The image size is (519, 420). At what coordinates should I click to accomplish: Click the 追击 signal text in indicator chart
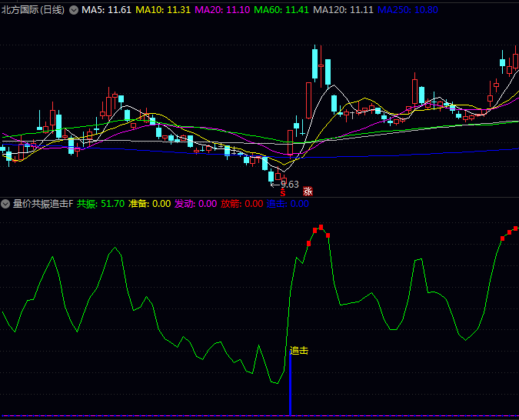pyautogui.click(x=298, y=351)
